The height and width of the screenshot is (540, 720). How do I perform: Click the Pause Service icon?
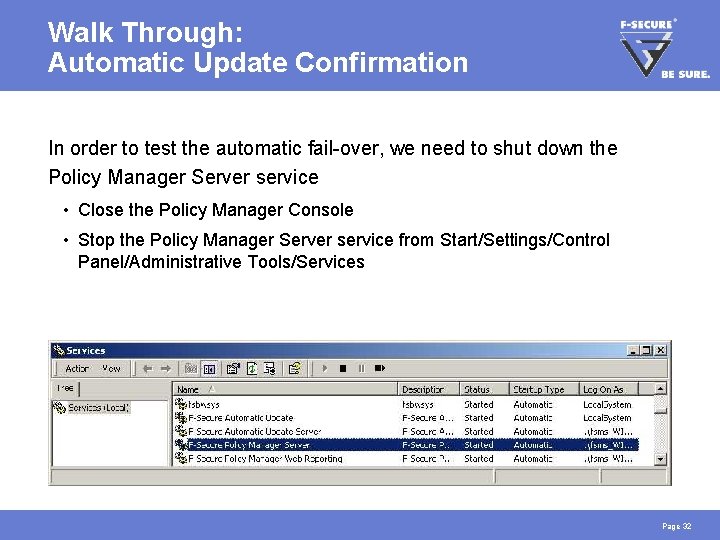pos(361,368)
